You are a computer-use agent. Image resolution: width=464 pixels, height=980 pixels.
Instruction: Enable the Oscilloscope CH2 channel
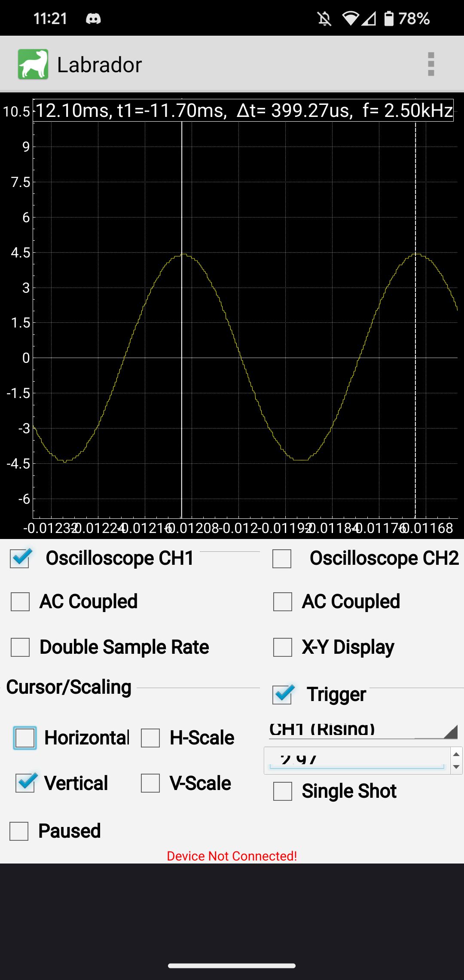click(283, 557)
